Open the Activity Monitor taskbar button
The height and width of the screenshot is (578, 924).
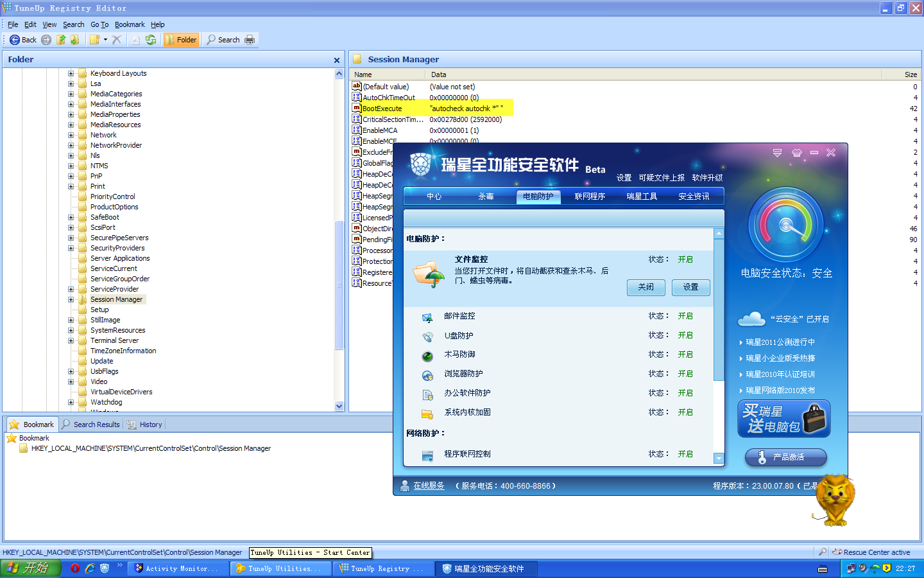[178, 568]
